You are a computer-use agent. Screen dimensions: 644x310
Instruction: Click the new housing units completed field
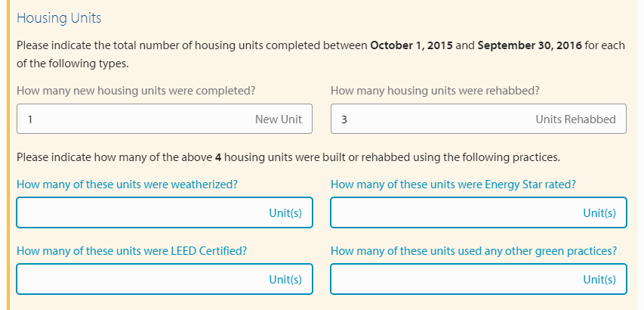[136, 119]
